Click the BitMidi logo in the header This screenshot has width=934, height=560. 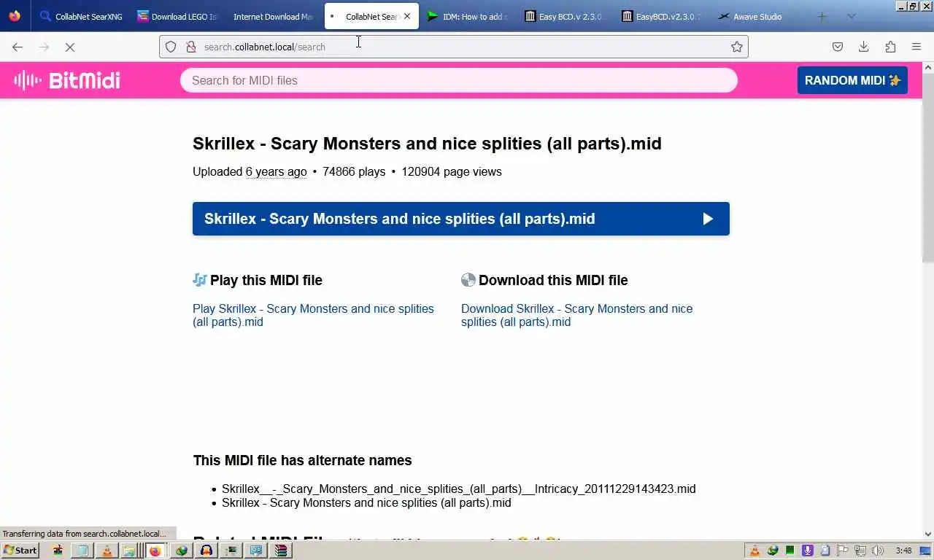point(67,80)
